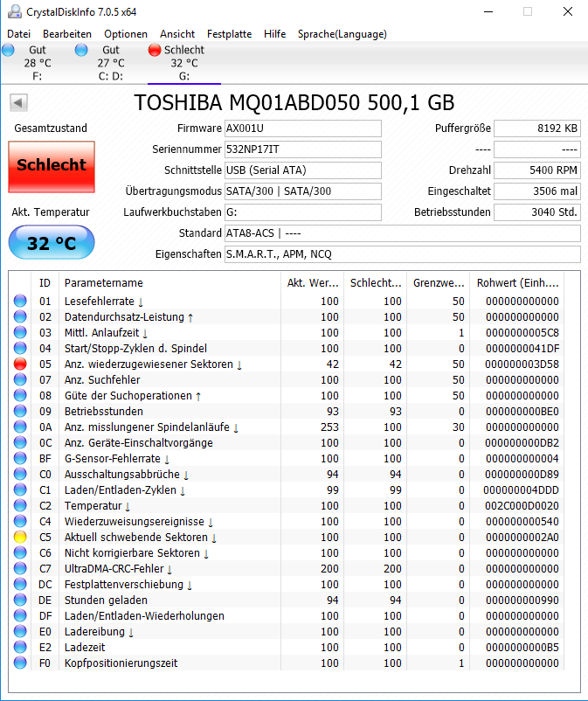
Task: Click the Parametername column header
Action: coord(169,283)
